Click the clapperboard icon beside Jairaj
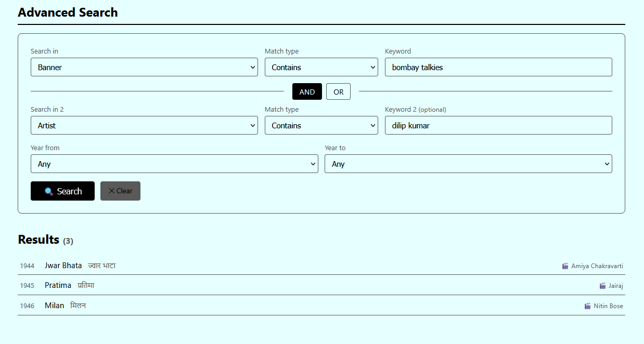 pyautogui.click(x=602, y=286)
